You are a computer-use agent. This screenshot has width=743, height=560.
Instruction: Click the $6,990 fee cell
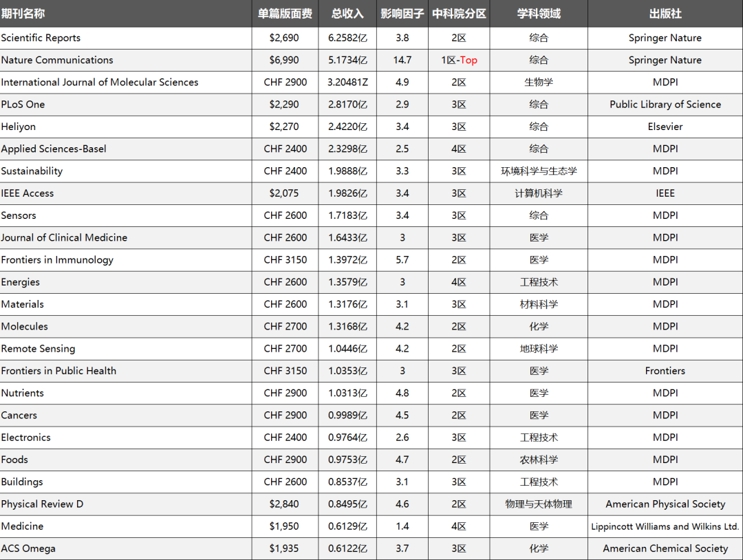tap(284, 60)
